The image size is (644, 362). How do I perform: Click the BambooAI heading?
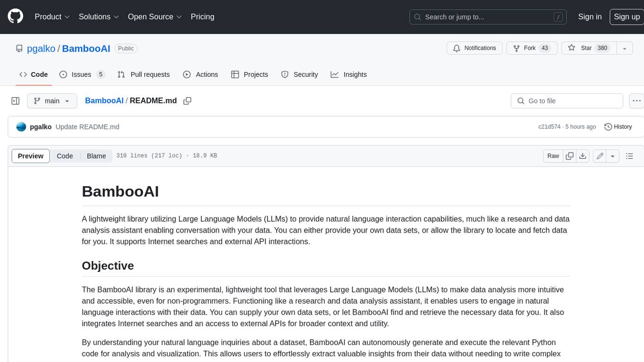coord(120,191)
